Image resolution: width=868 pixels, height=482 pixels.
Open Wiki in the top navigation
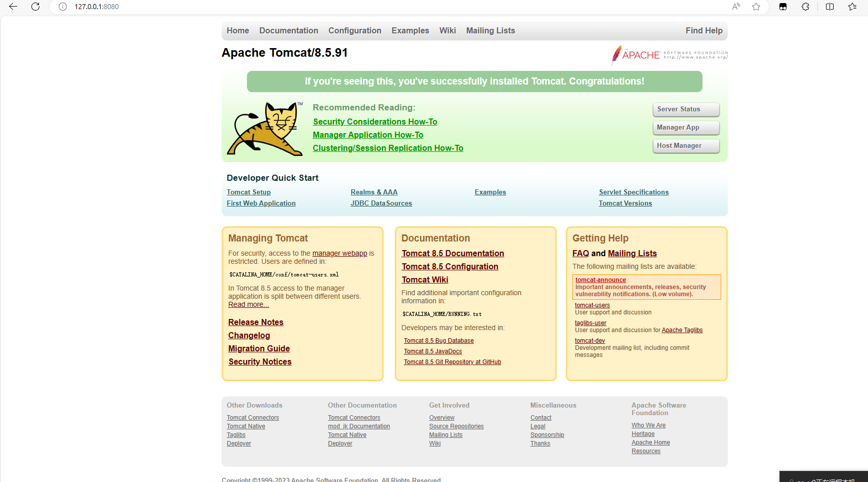click(447, 30)
